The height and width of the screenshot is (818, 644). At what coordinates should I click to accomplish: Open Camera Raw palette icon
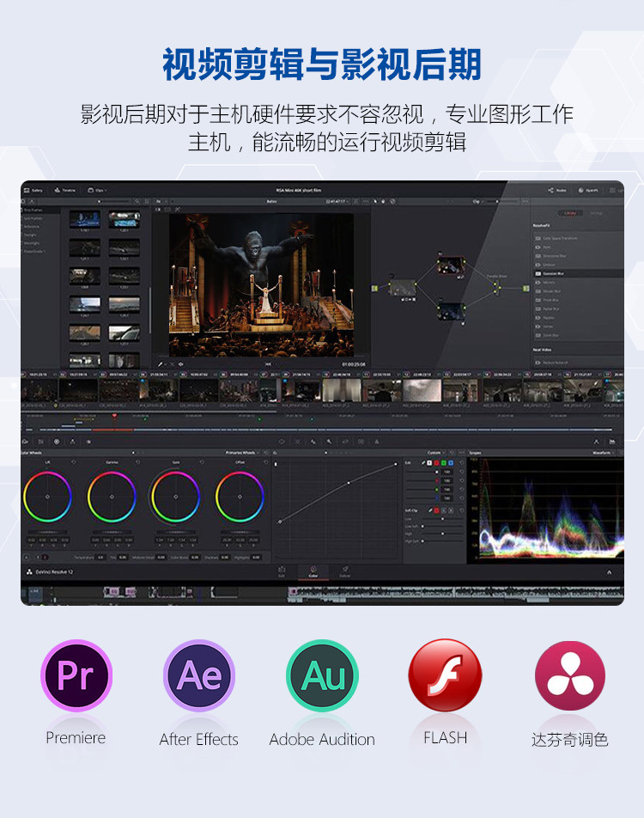[x=25, y=442]
